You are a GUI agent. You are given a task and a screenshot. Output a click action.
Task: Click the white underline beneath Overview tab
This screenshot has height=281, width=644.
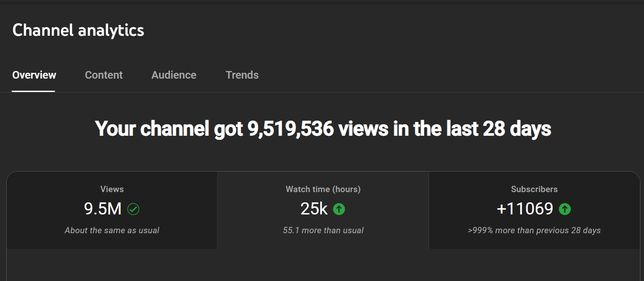tap(34, 91)
